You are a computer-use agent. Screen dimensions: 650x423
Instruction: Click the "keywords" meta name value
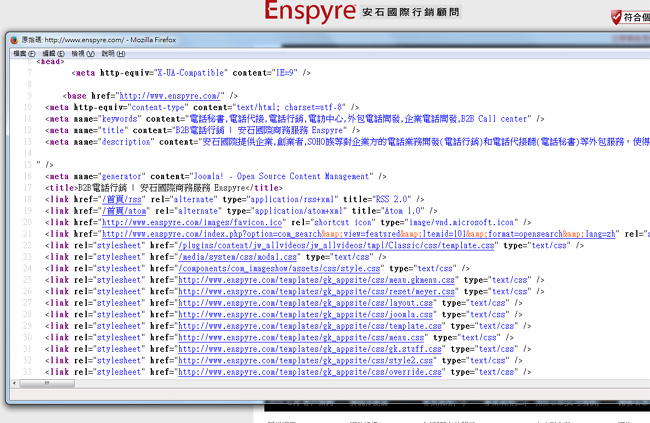click(120, 119)
